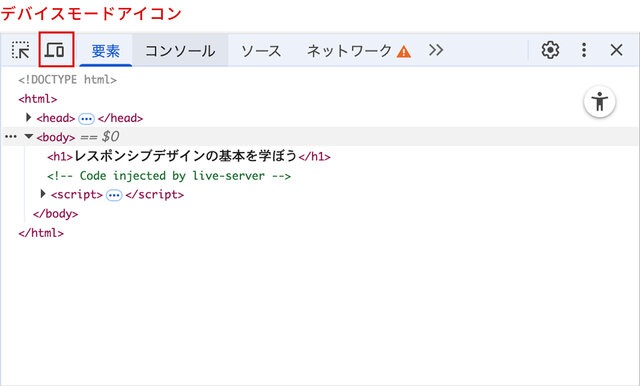Select the h1 レスポンシブデザインの基本を学ぼう row
Viewport: 640px width, 386px height.
pos(189,156)
